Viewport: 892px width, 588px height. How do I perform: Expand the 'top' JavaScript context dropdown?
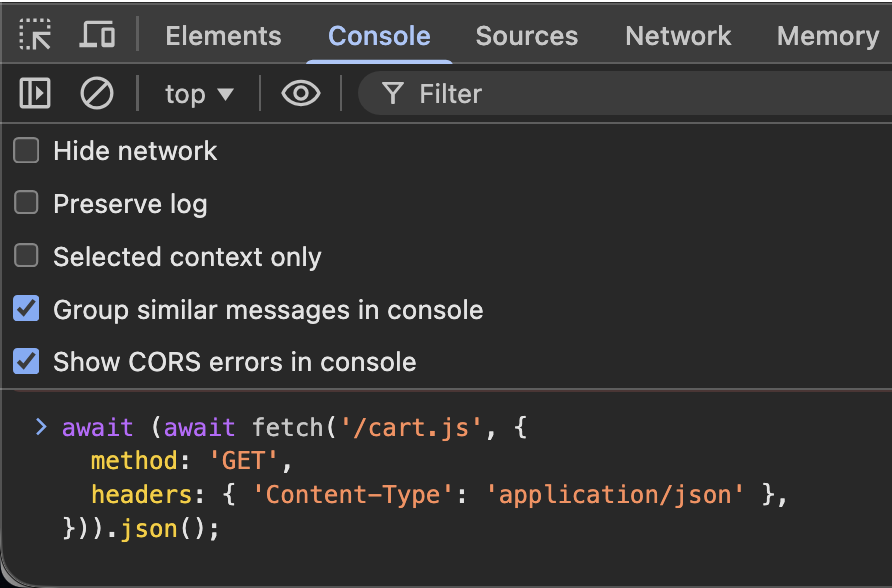[x=199, y=94]
